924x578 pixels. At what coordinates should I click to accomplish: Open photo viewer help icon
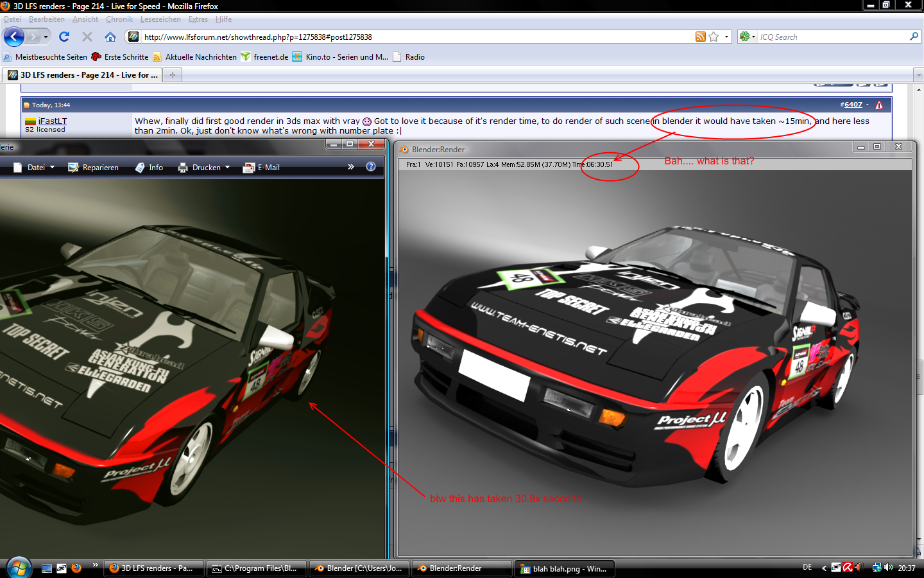point(371,167)
